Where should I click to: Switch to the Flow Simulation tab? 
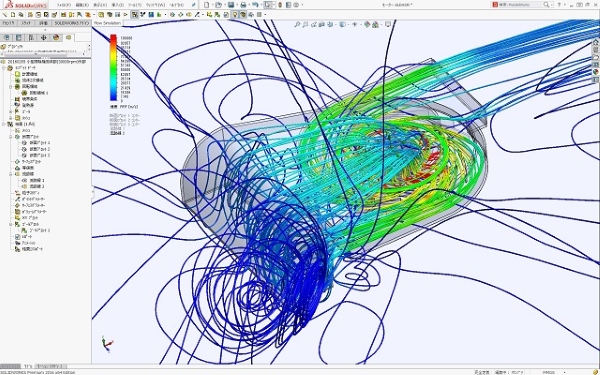coord(107,23)
